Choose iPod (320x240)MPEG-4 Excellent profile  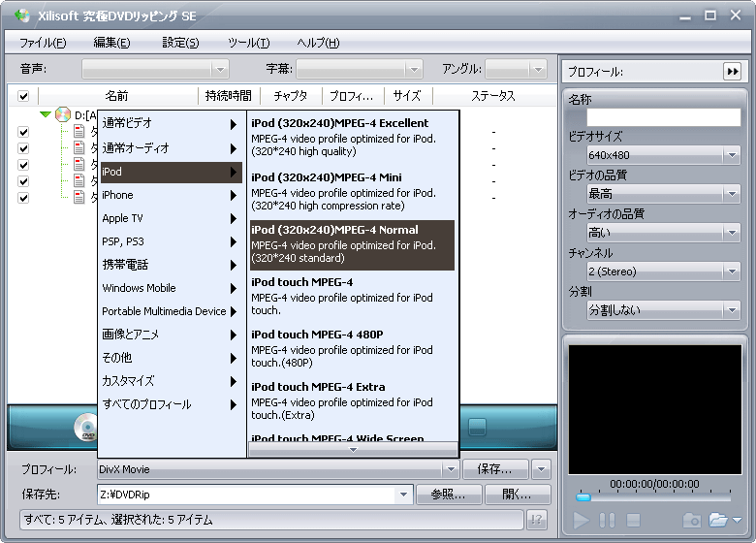[352, 138]
